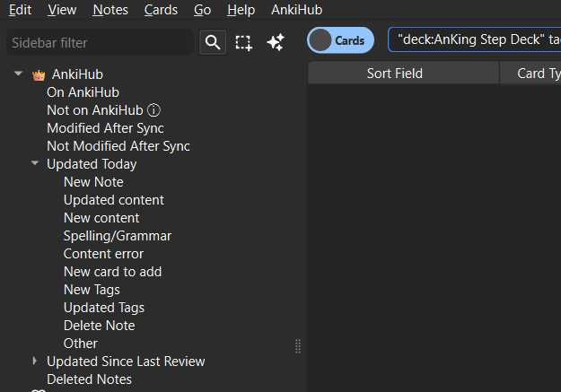This screenshot has width=561, height=392.
Task: Click the info icon beside Not on AnkiHub
Action: tap(153, 110)
